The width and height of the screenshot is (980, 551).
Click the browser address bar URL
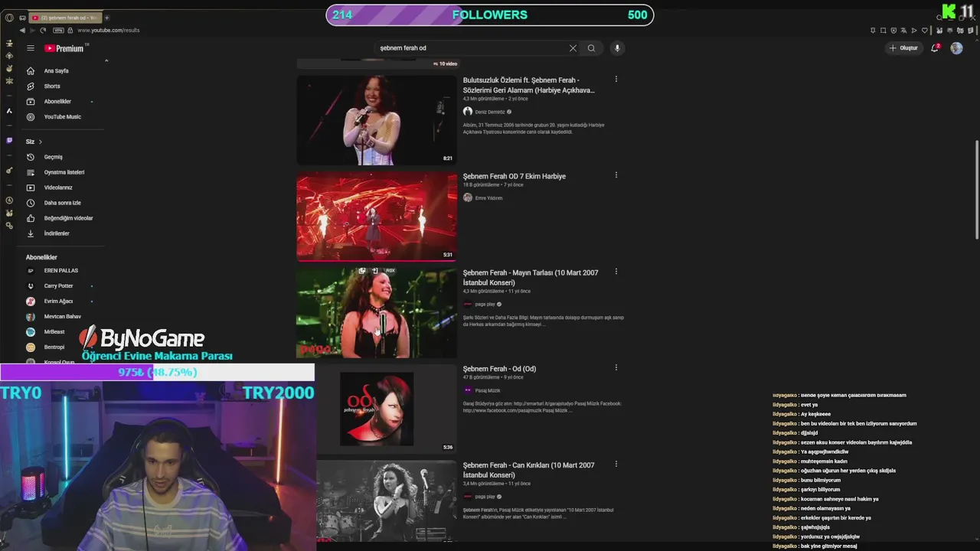tap(108, 31)
